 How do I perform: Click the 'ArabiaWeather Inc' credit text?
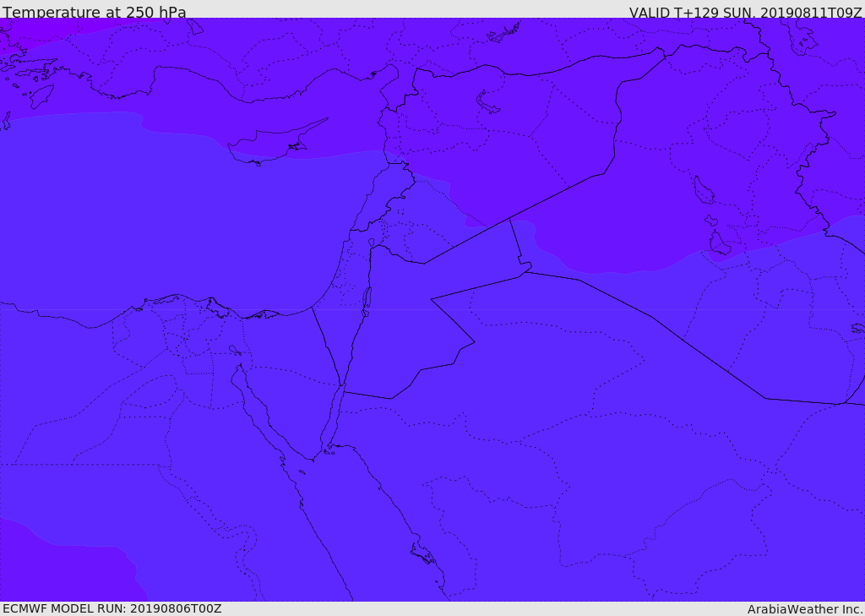[804, 609]
